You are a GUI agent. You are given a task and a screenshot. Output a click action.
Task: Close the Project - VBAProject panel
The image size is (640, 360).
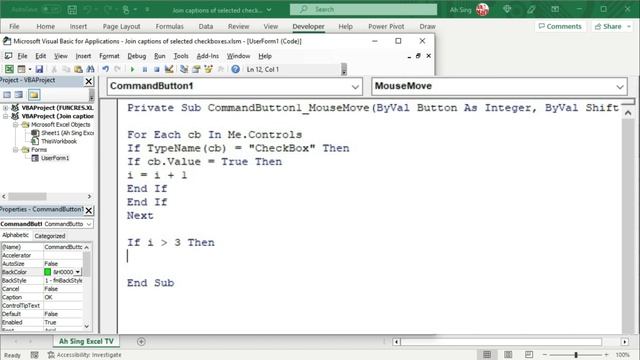click(x=89, y=81)
